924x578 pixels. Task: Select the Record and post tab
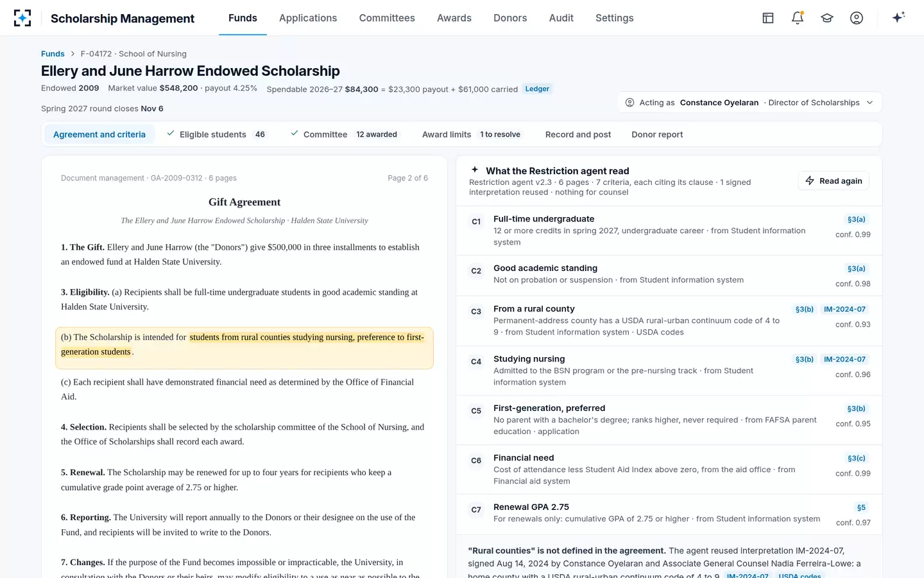coord(578,134)
